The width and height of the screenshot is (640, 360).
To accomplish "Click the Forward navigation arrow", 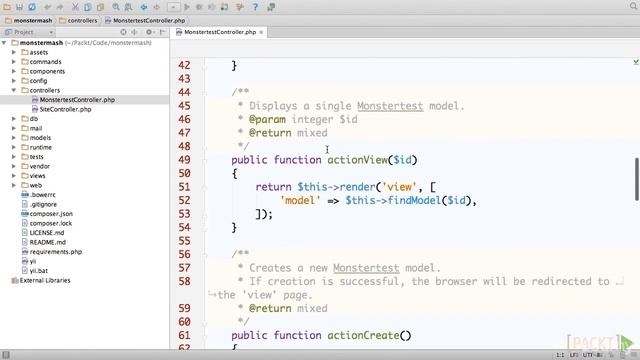I will pyautogui.click(x=156, y=7).
